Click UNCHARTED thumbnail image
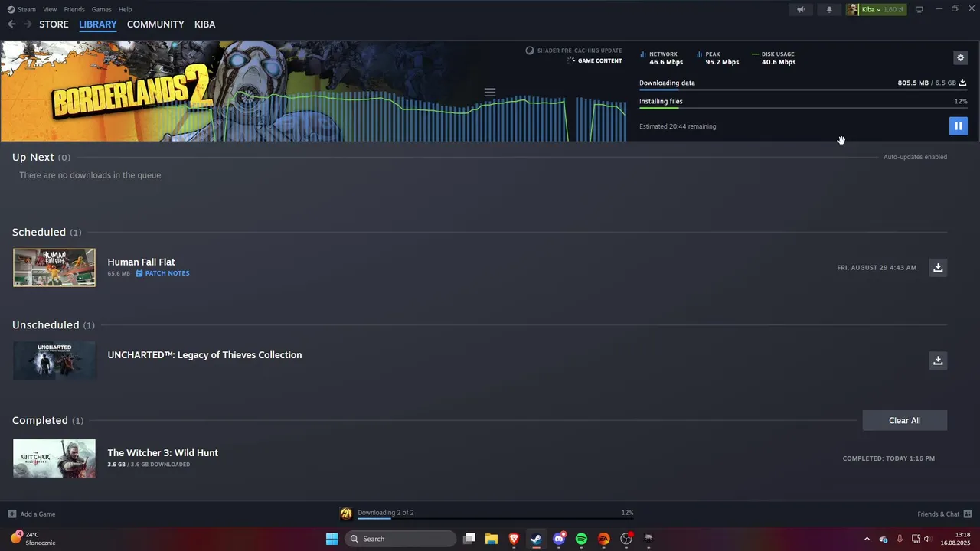The image size is (980, 551). tap(54, 360)
